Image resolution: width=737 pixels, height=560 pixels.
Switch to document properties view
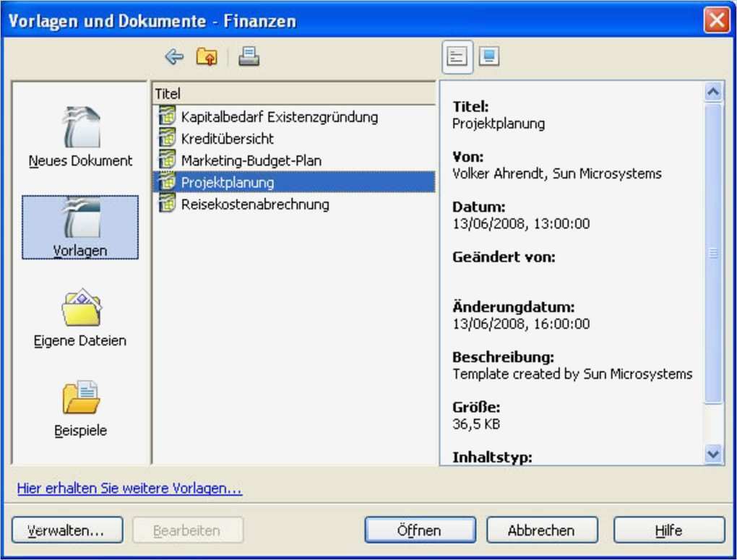[x=457, y=57]
